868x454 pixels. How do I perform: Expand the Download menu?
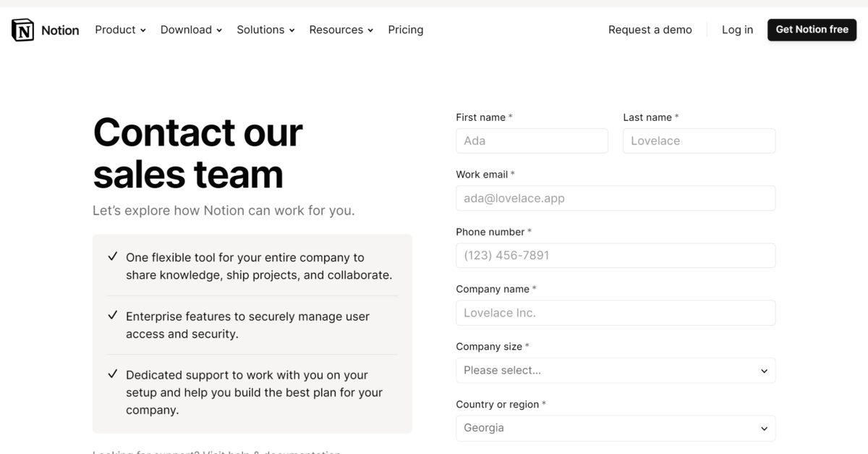click(x=185, y=30)
